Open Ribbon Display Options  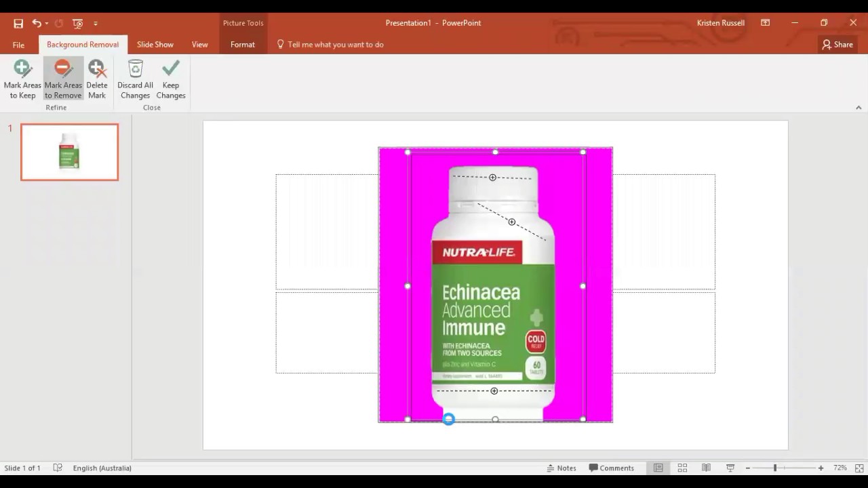click(766, 23)
